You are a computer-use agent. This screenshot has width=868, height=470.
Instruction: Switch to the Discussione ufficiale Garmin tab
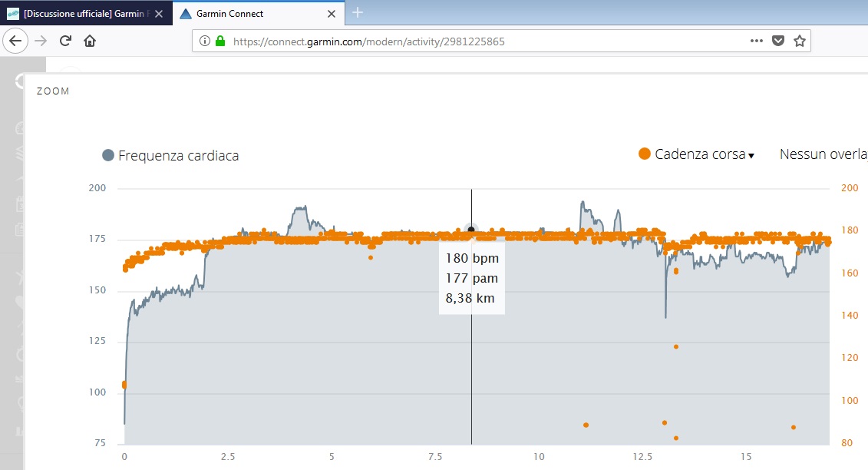pyautogui.click(x=87, y=13)
